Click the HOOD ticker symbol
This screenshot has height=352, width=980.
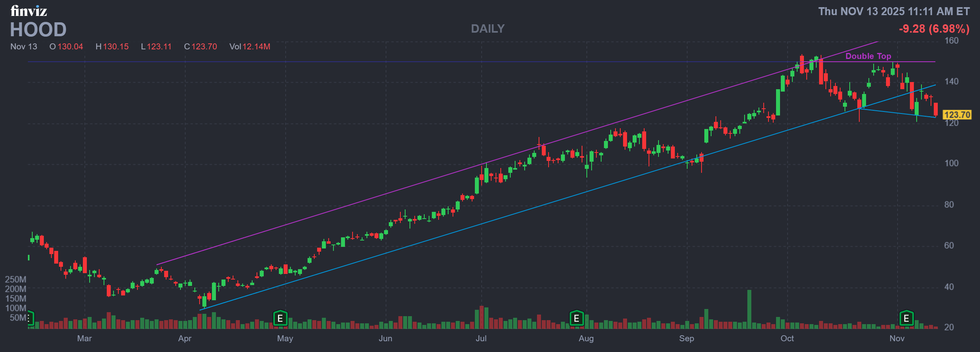[x=38, y=30]
